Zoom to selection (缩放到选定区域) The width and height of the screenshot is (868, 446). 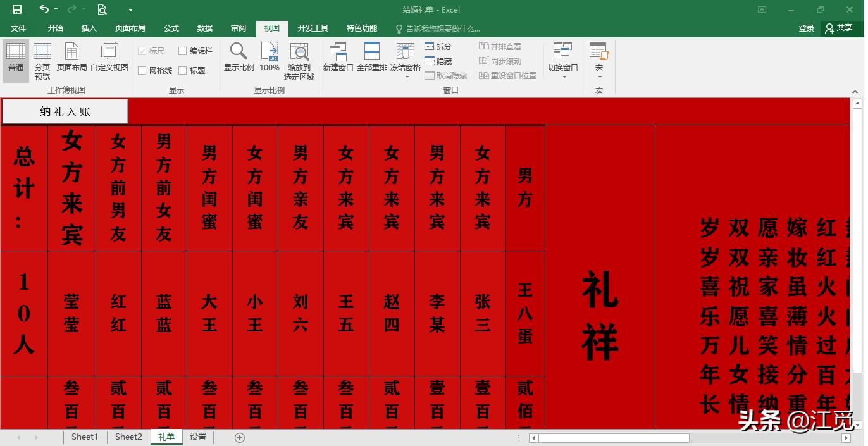pos(299,60)
